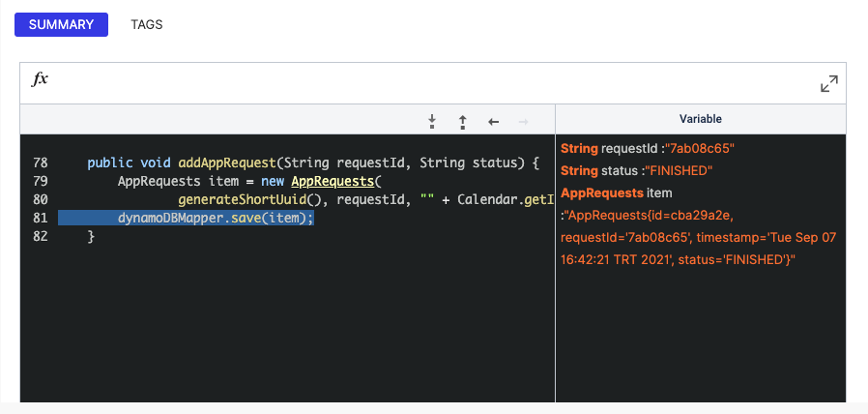Click the closing brace on line 82
Image resolution: width=868 pixels, height=414 pixels.
[92, 237]
